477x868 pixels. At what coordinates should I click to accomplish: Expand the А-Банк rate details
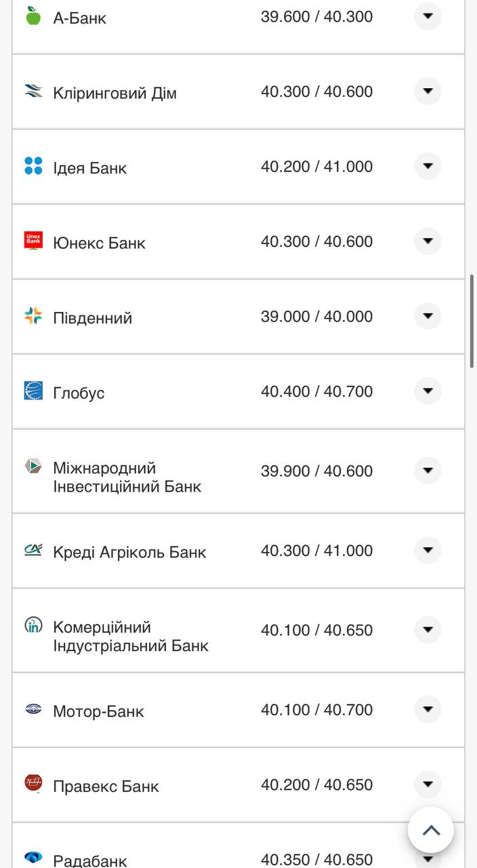[428, 15]
